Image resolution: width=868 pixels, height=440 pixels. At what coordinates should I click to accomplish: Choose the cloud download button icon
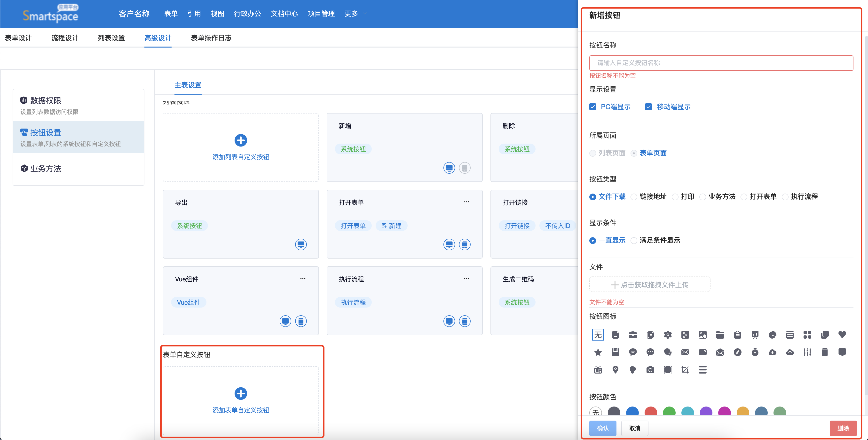[772, 352]
